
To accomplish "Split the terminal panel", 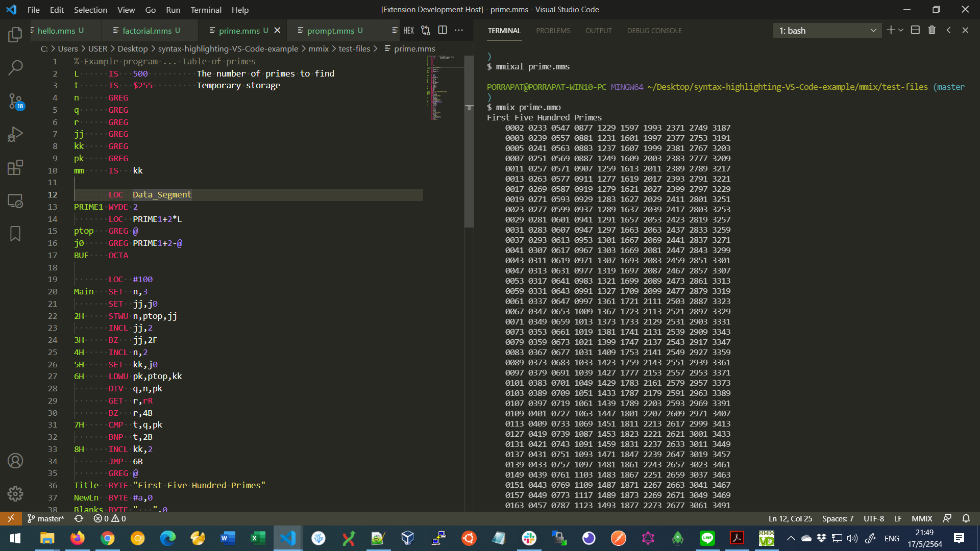I will (915, 30).
